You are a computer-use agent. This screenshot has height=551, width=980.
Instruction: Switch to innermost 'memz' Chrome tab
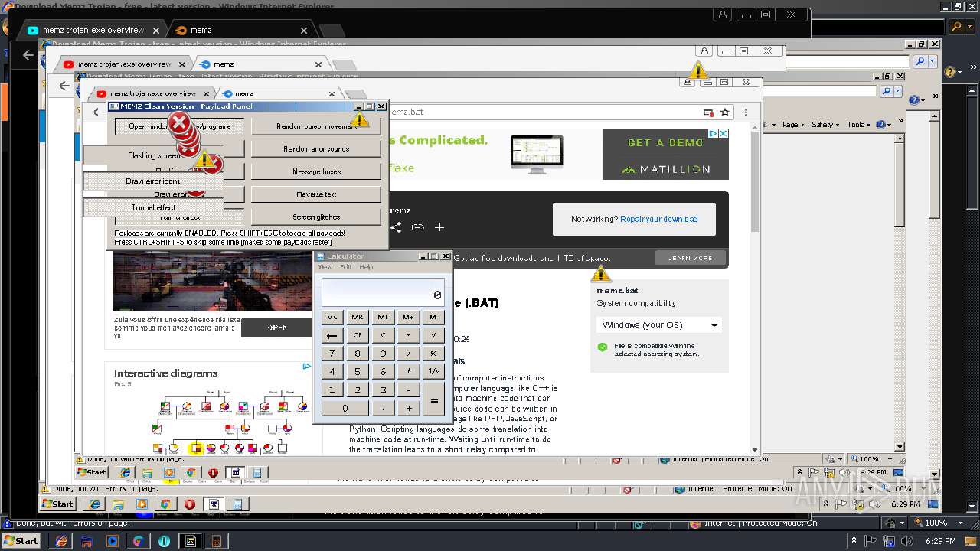(x=280, y=93)
